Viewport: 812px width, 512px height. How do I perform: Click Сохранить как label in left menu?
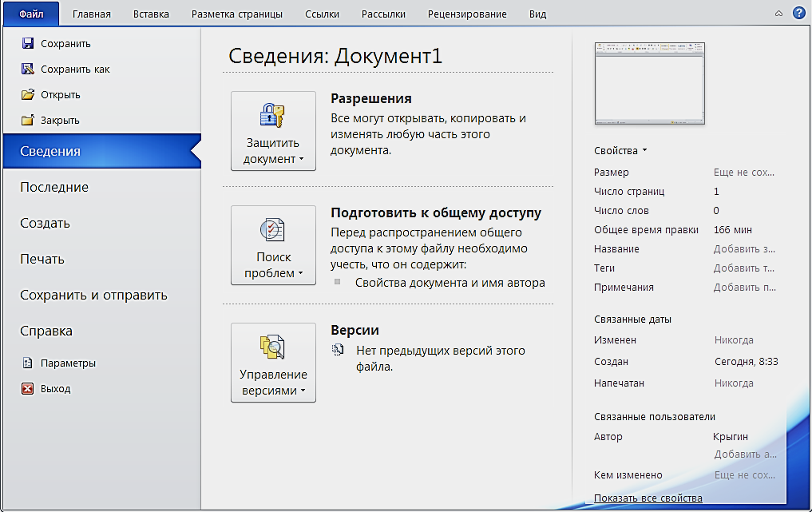75,69
